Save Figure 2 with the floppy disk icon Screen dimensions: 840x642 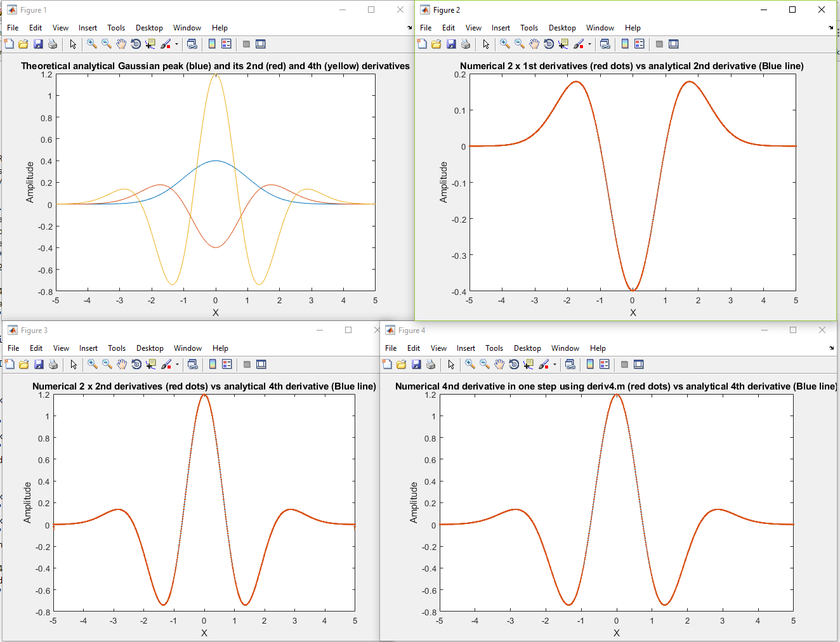click(451, 44)
